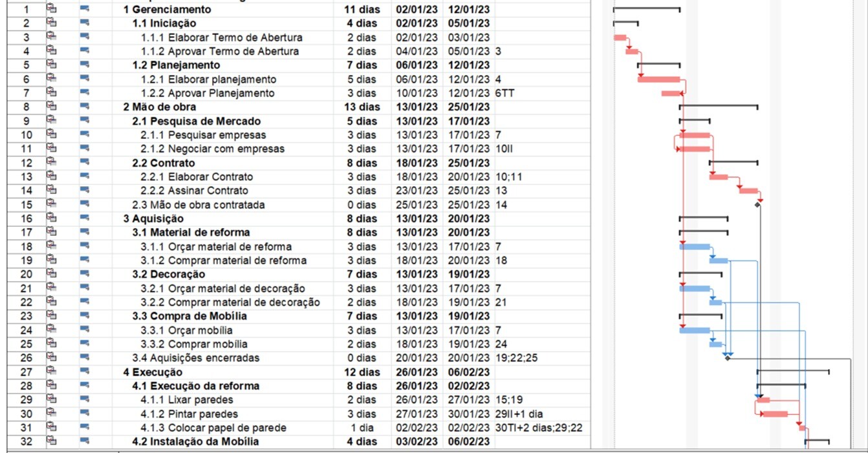Click predecessor '10II' of Negociar com empresas
Viewport: 868px width, 453px height.
[x=505, y=149]
